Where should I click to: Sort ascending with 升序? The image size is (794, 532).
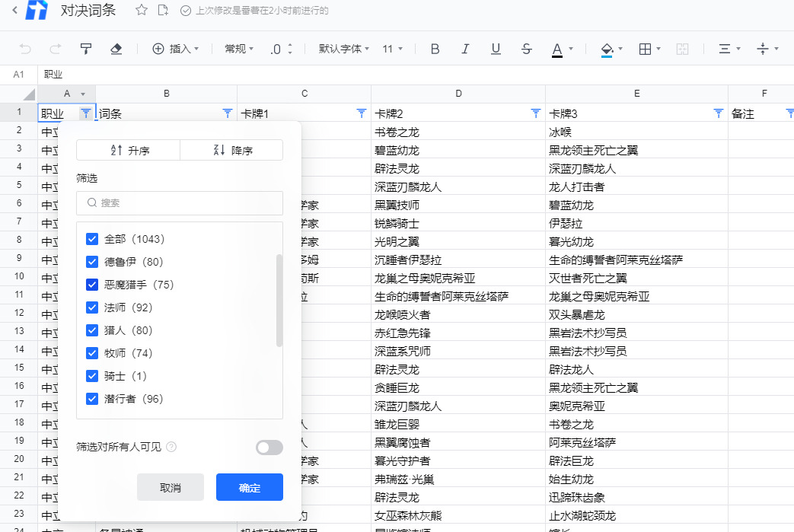129,150
